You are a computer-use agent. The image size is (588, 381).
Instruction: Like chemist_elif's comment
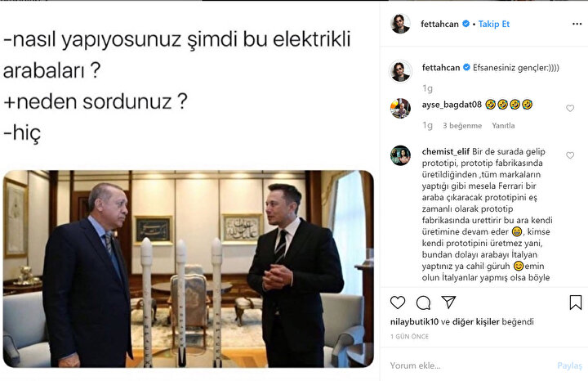tap(570, 155)
